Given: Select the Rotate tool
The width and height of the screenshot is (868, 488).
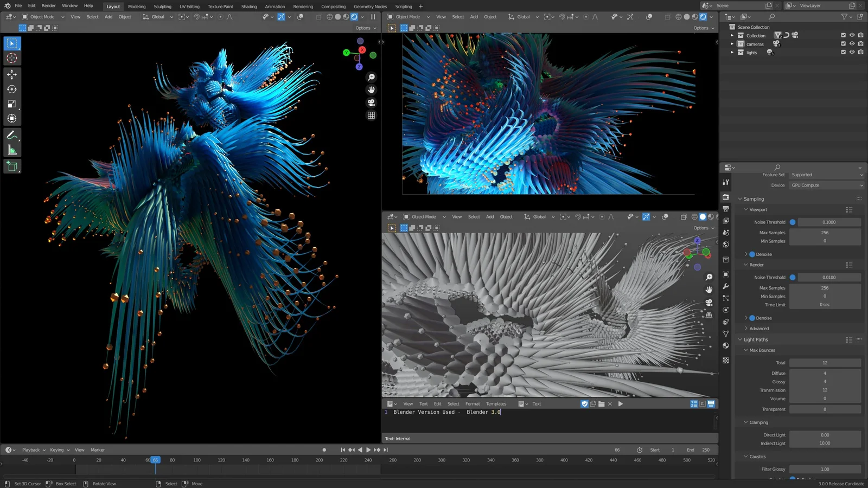Looking at the screenshot, I should pyautogui.click(x=12, y=89).
